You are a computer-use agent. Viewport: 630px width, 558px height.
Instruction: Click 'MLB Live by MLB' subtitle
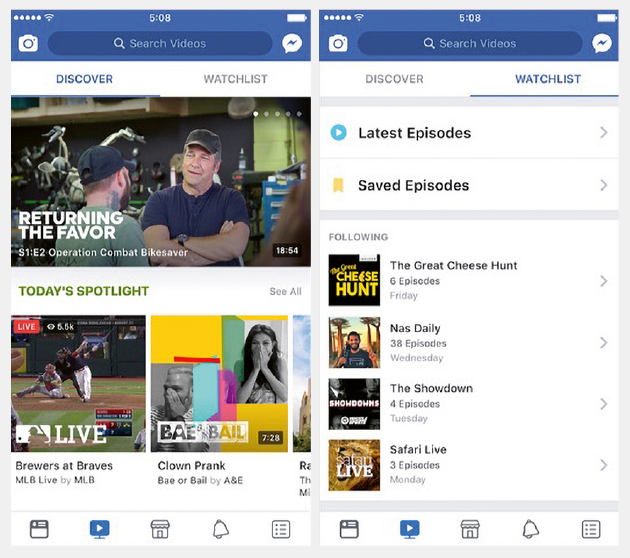pos(55,480)
